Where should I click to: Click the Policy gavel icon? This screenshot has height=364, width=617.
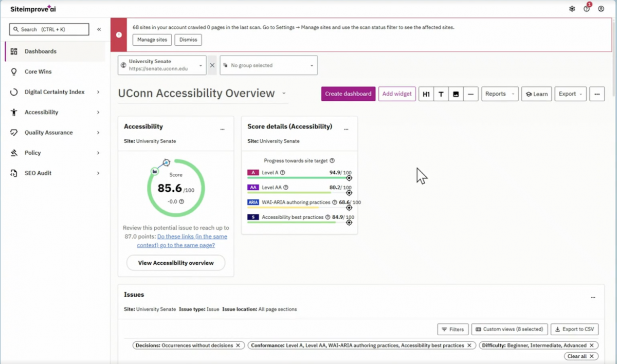click(x=14, y=153)
